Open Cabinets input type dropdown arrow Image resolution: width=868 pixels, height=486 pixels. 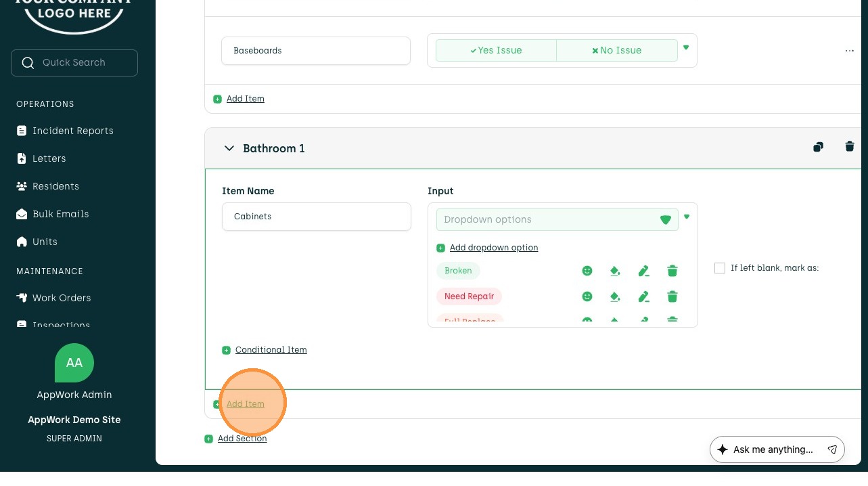pyautogui.click(x=687, y=217)
